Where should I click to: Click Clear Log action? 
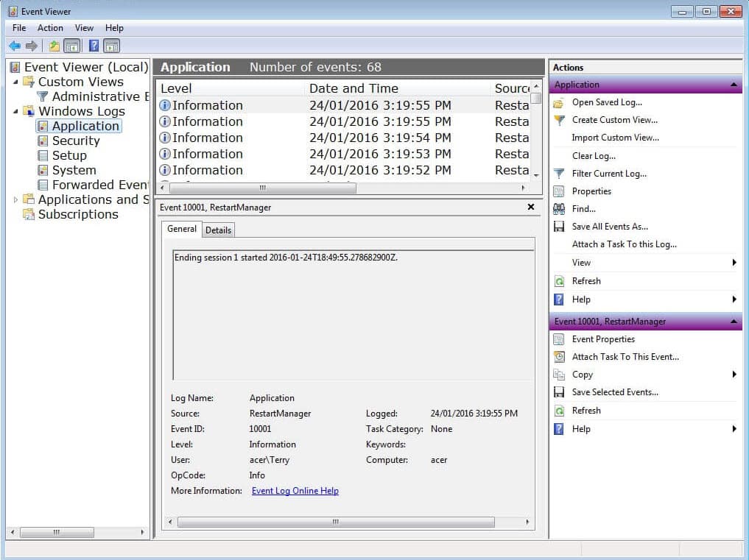[x=594, y=155]
